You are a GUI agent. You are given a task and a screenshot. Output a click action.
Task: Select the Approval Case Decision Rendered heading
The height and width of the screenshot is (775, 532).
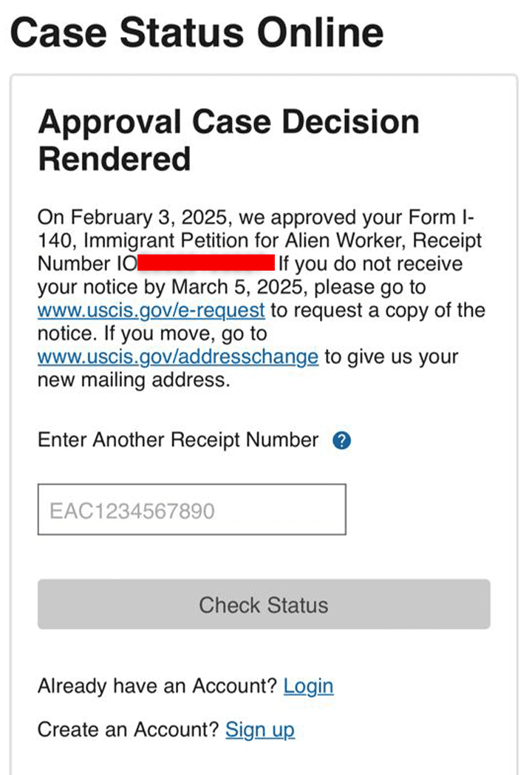click(228, 140)
